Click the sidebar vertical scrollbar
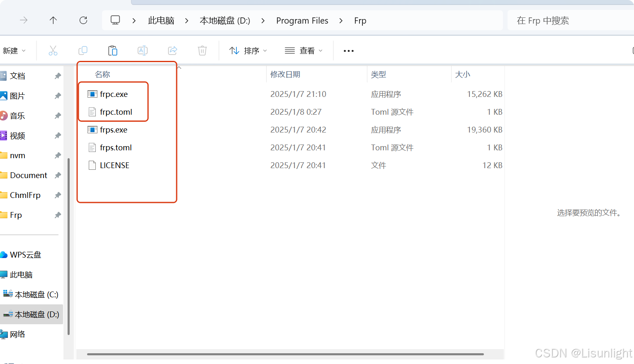 (68, 246)
